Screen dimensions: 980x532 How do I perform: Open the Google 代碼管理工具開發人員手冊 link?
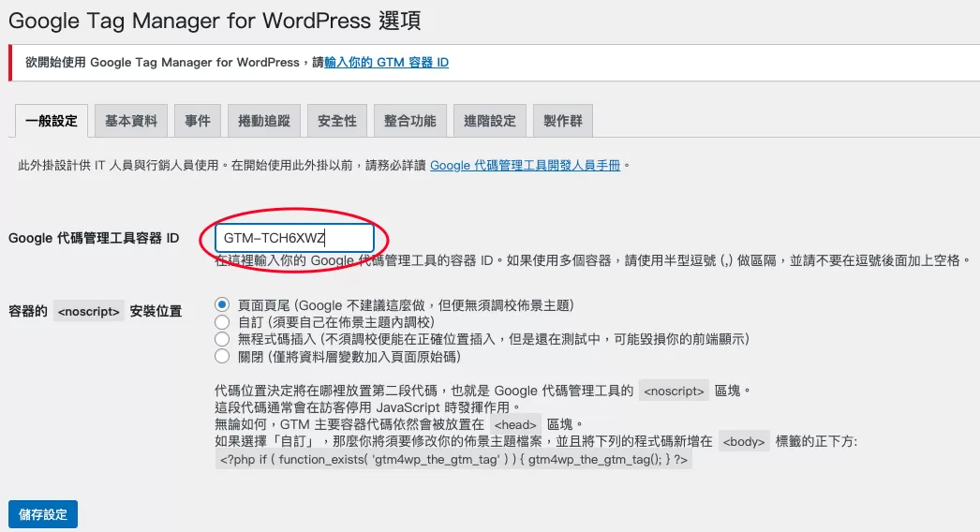click(525, 166)
